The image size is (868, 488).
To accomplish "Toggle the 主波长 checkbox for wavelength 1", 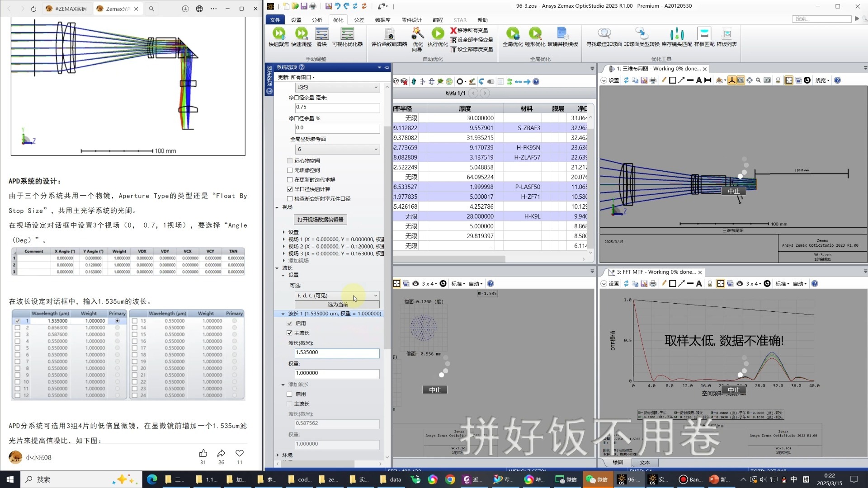I will tap(290, 333).
